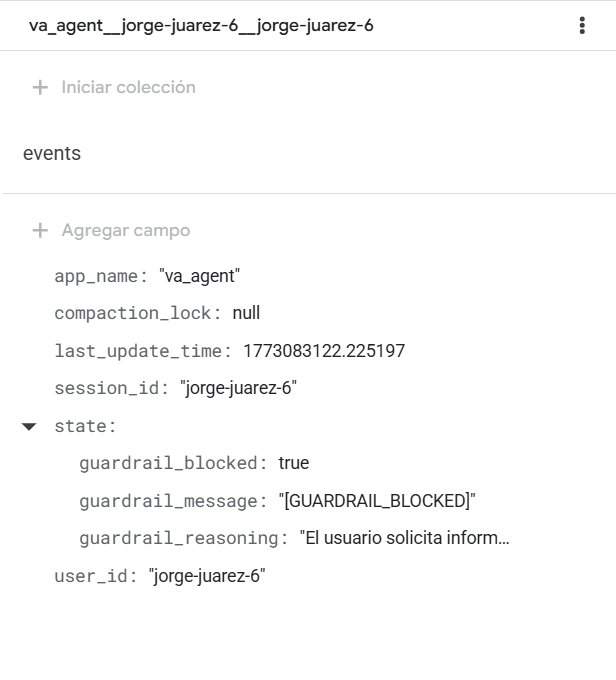Open the events subcollection

click(x=52, y=154)
